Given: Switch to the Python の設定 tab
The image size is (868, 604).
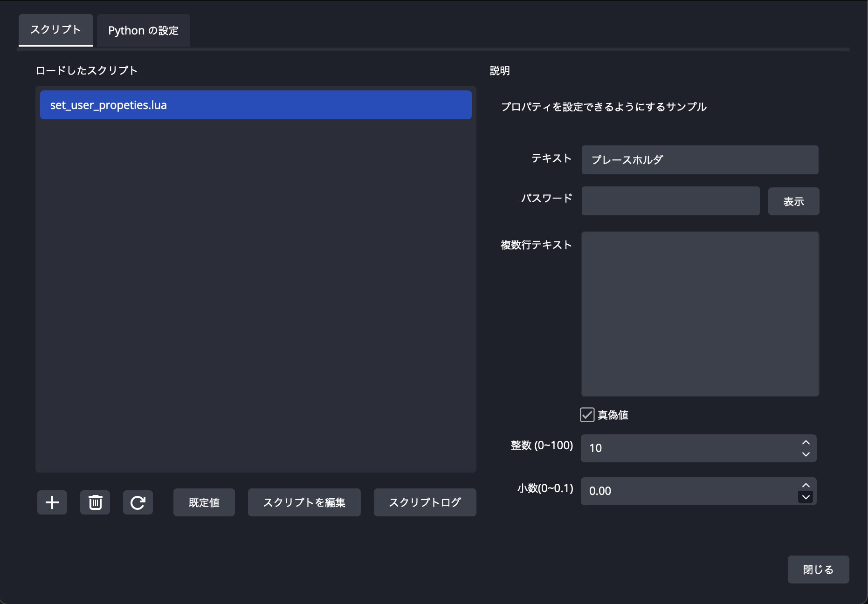Looking at the screenshot, I should click(x=143, y=30).
